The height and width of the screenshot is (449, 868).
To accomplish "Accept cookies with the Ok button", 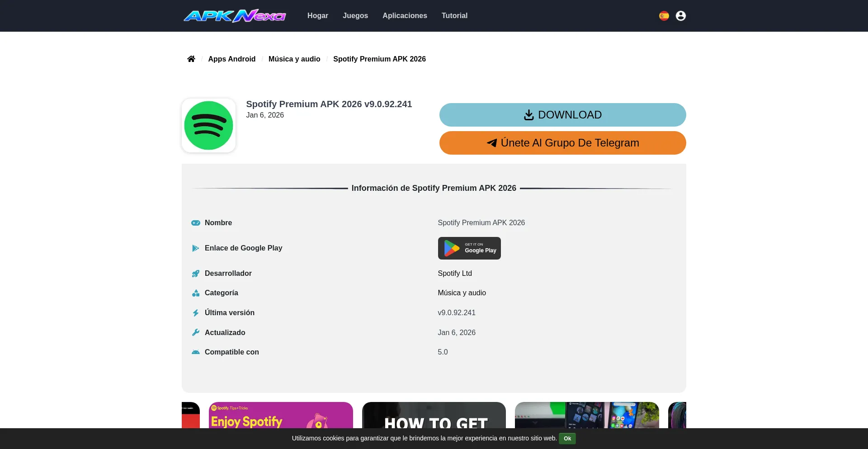I will [567, 439].
